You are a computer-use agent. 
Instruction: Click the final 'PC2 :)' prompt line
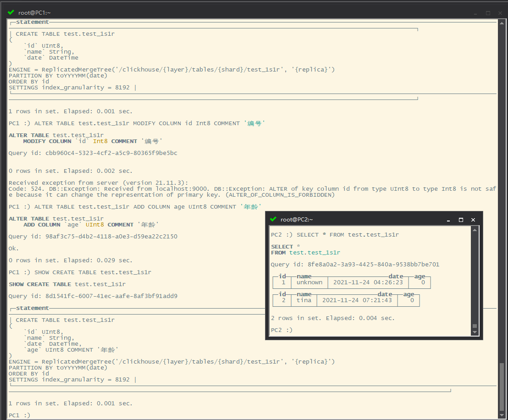click(x=282, y=330)
